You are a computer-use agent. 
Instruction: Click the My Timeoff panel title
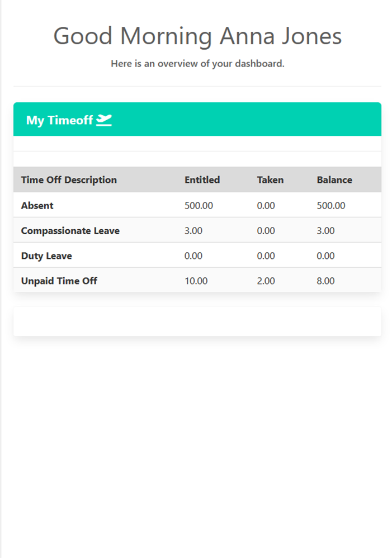point(59,120)
